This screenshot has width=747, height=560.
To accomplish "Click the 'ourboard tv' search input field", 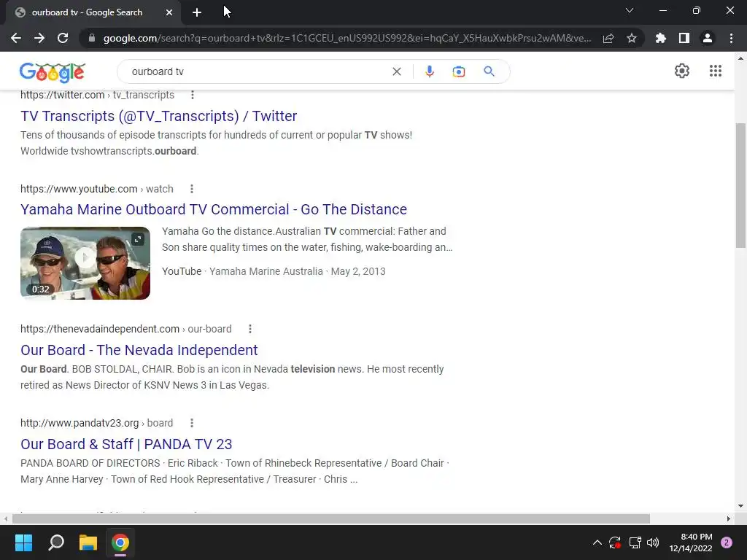I will pos(258,71).
